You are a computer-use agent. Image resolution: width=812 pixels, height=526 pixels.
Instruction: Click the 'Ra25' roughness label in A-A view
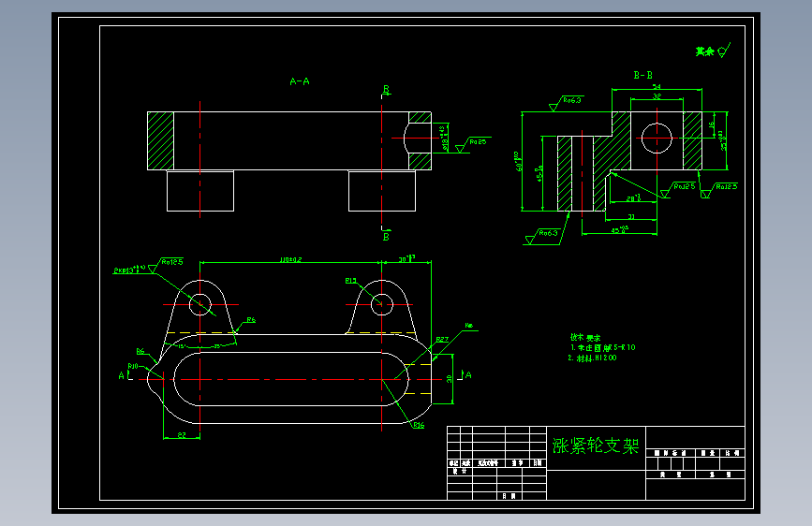(478, 141)
